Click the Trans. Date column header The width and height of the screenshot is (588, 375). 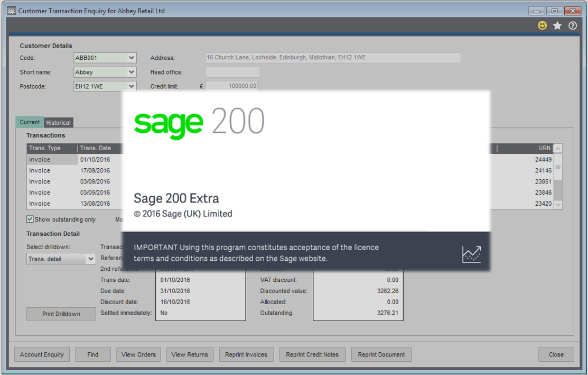[x=100, y=148]
